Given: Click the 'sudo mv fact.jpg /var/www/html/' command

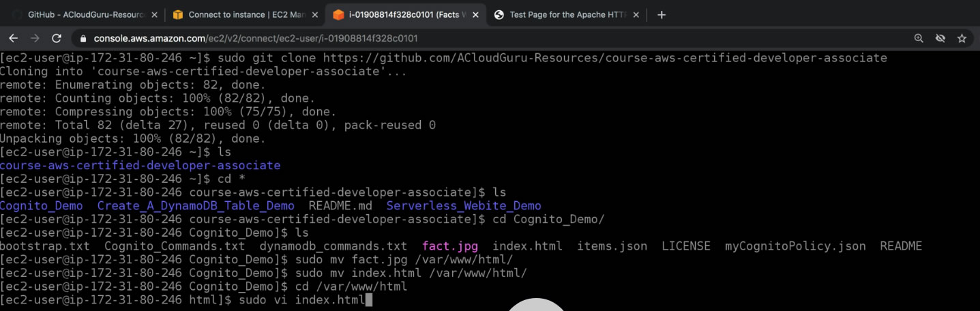Looking at the screenshot, I should coord(404,260).
